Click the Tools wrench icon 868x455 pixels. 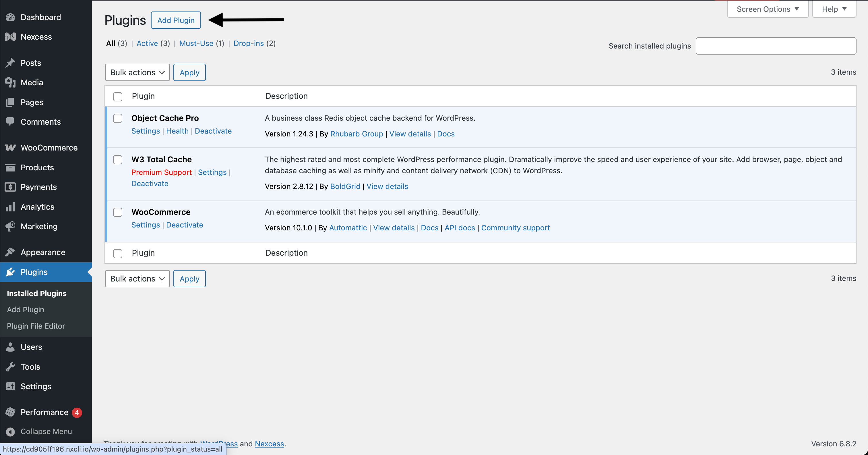[10, 367]
